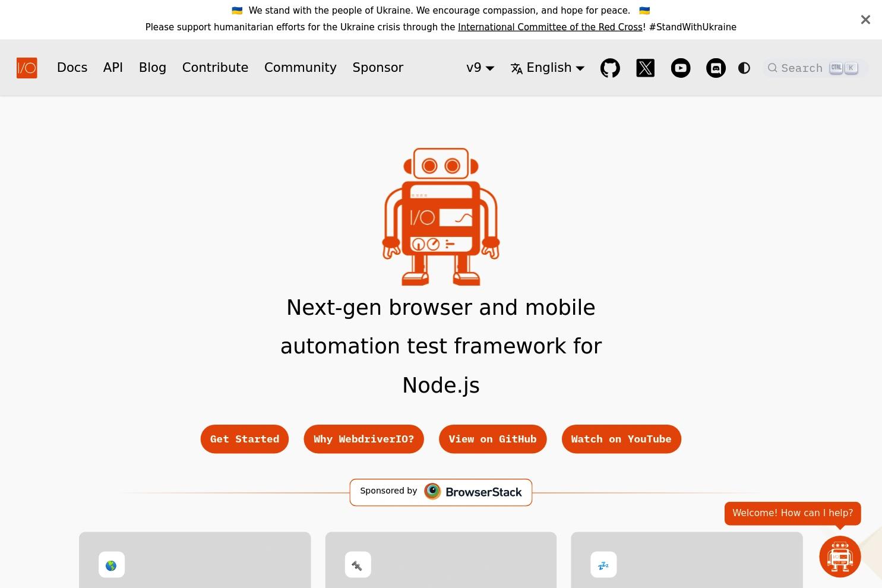Viewport: 882px width, 588px height.
Task: Click the wrench tools feature card icon
Action: [x=358, y=565]
